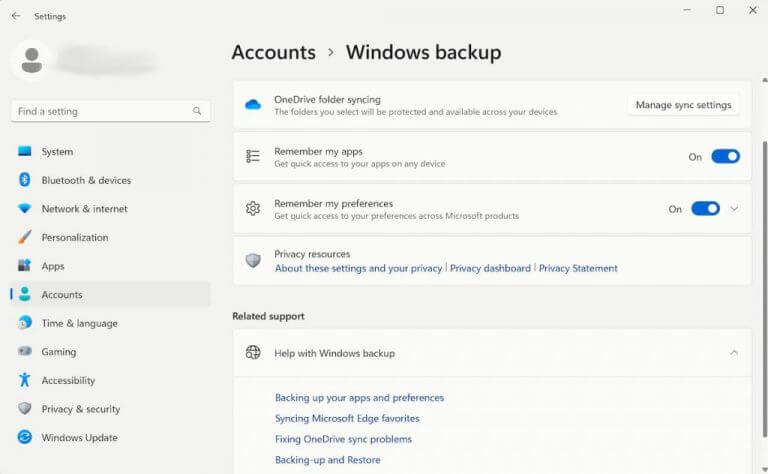Open Backing-up and Restore link
Image resolution: width=768 pixels, height=474 pixels.
(x=327, y=460)
